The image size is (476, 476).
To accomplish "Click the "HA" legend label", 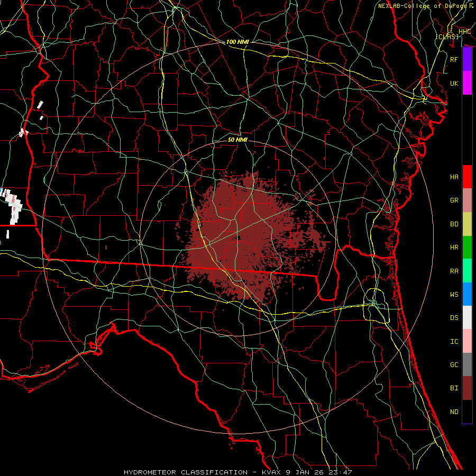I will click(x=454, y=177).
